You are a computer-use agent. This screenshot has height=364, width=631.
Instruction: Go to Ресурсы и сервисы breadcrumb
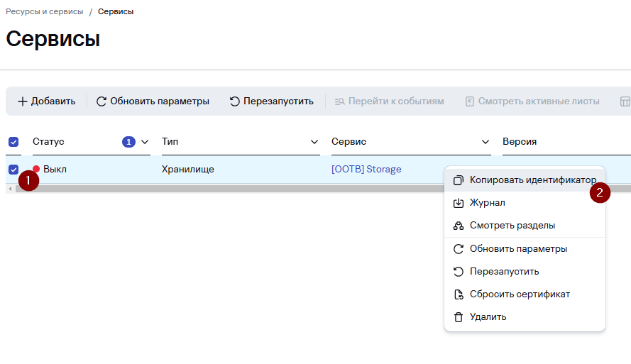coord(44,11)
